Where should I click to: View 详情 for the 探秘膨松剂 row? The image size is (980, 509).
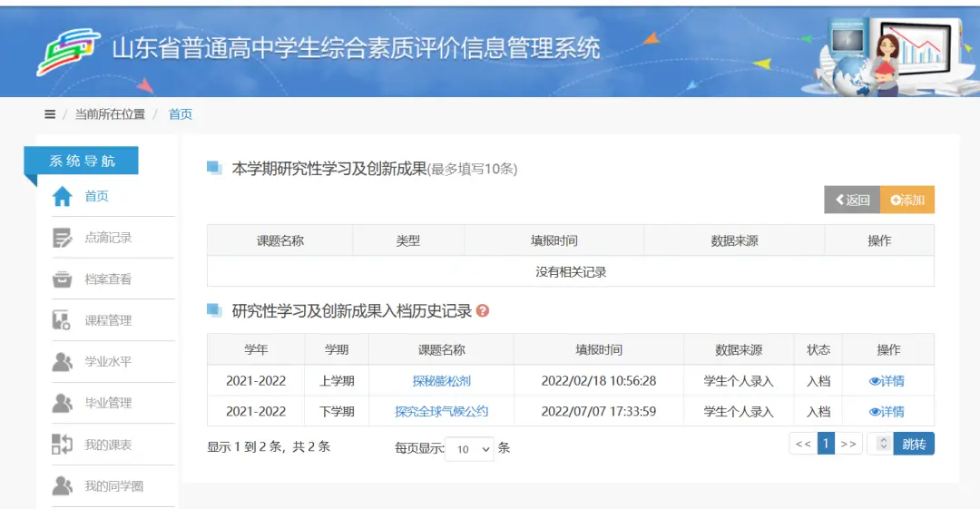[887, 381]
